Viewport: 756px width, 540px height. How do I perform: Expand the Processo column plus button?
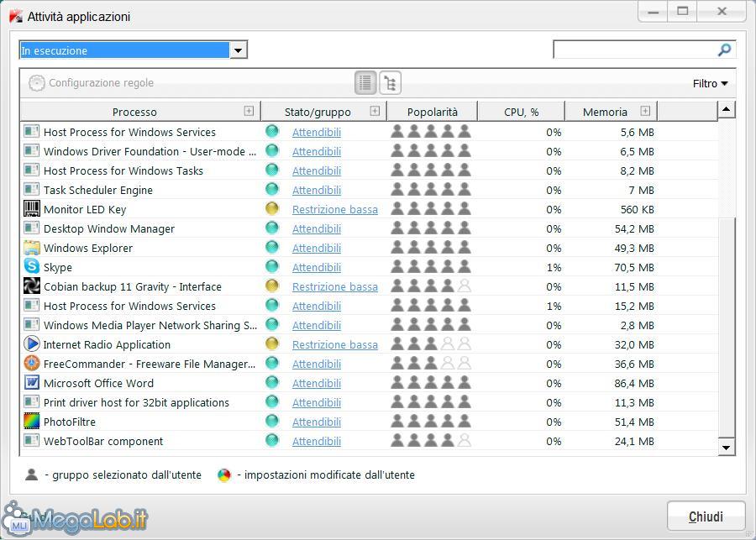coord(249,111)
